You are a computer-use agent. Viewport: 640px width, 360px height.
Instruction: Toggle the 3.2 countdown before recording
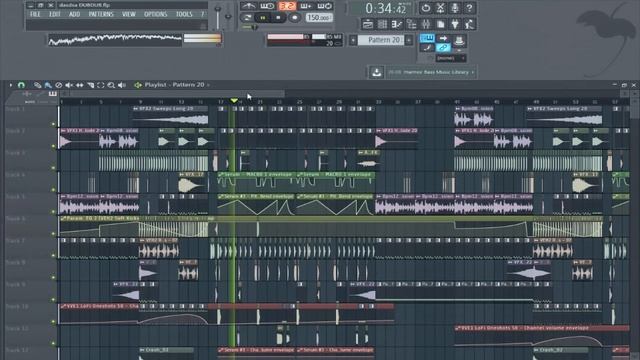pos(287,6)
